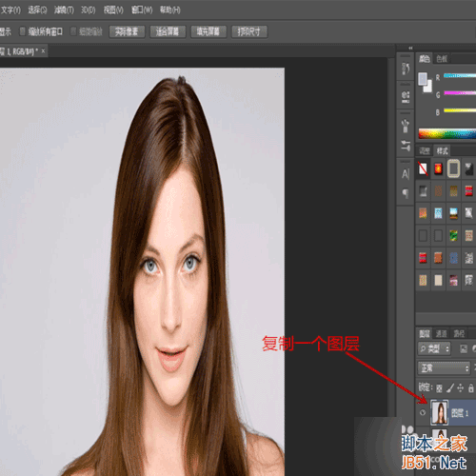Click lock image pixels brush icon
The image size is (476, 476).
449,387
